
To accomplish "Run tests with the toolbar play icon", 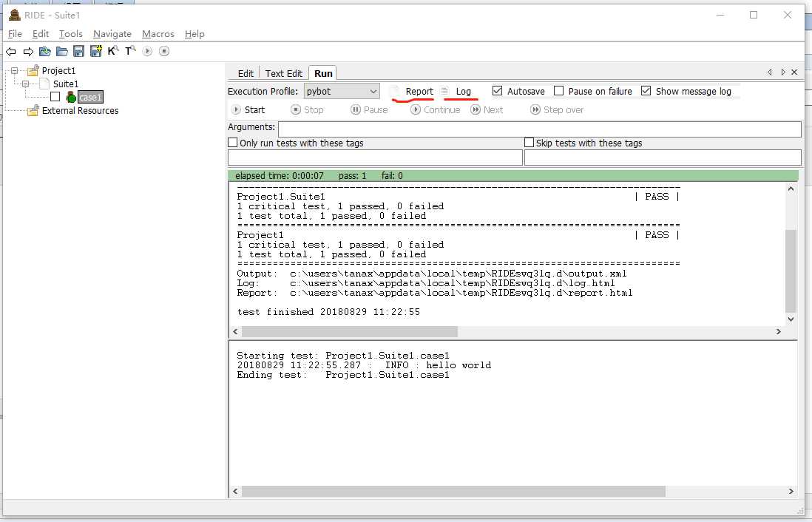I will tap(148, 51).
